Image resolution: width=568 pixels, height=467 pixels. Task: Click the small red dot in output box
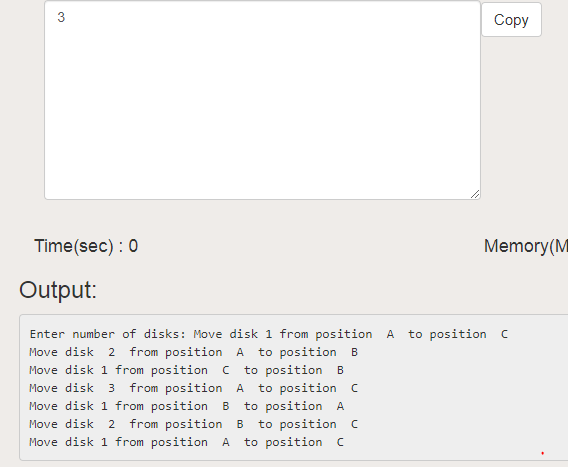coord(542,453)
